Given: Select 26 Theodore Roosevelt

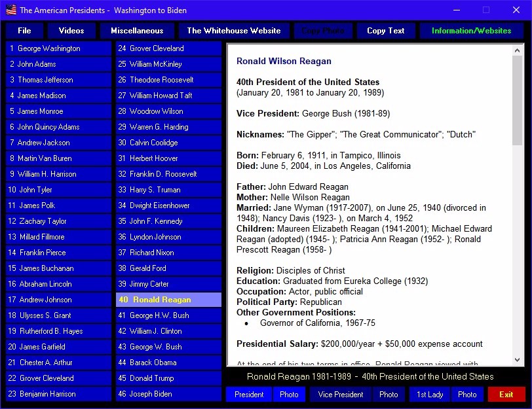Looking at the screenshot, I should pos(168,80).
